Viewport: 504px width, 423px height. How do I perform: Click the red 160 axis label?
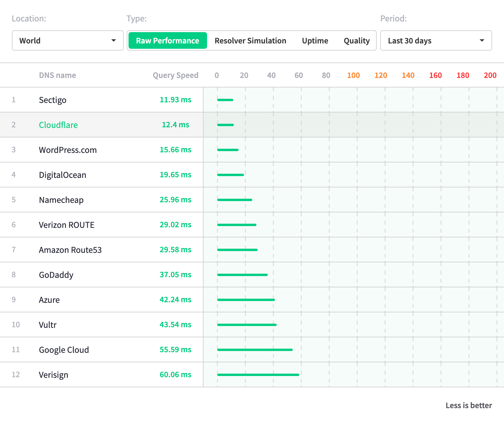[435, 75]
